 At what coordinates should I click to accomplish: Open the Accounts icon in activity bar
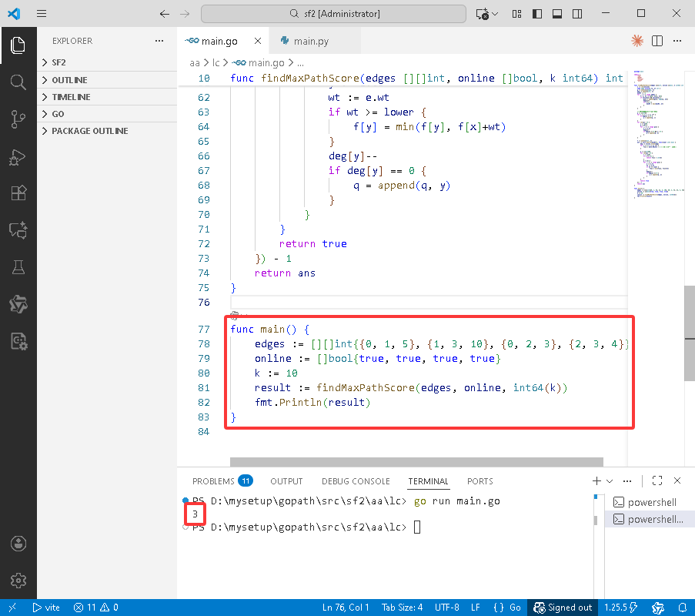click(18, 544)
